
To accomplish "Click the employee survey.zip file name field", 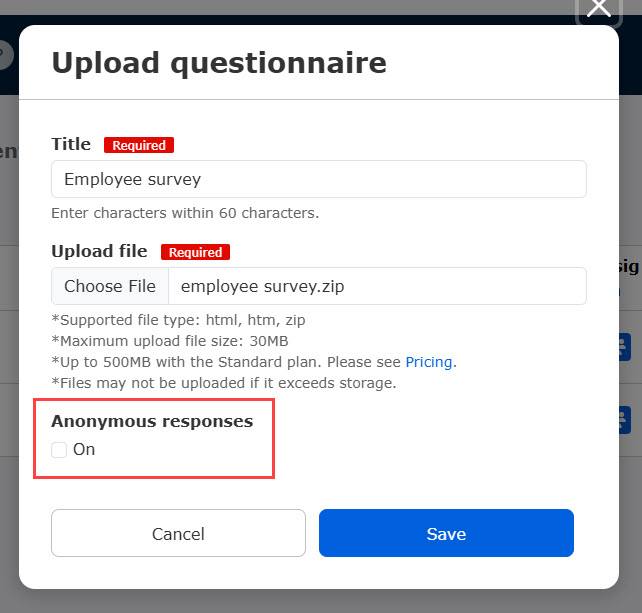I will click(x=377, y=286).
